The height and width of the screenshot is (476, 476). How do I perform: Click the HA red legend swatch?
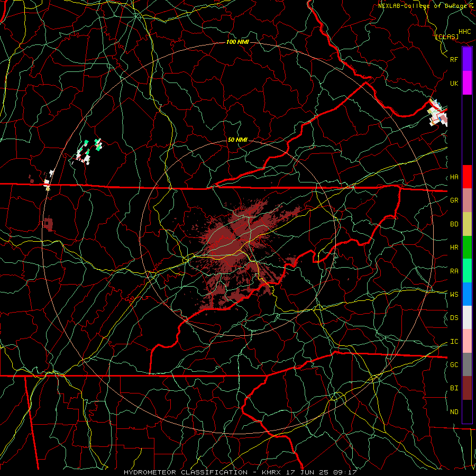467,177
